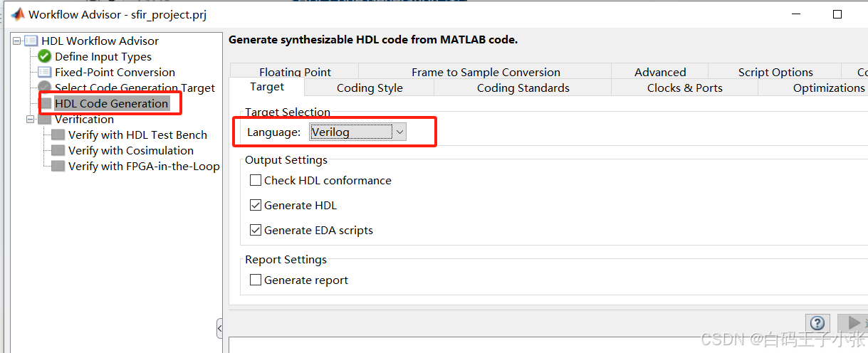Click the green check icon beside Define Input Types
This screenshot has height=353, width=868.
pos(44,56)
